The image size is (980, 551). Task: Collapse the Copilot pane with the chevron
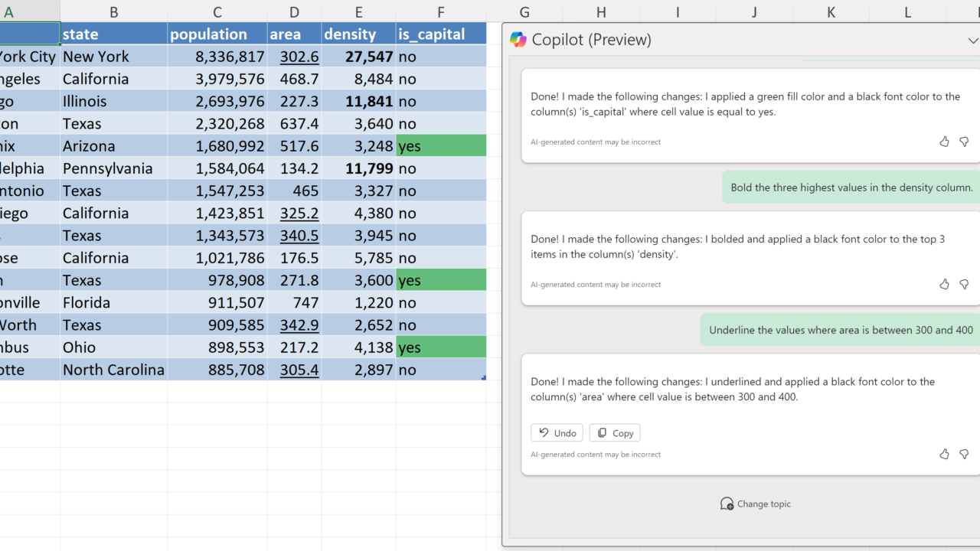pos(973,41)
